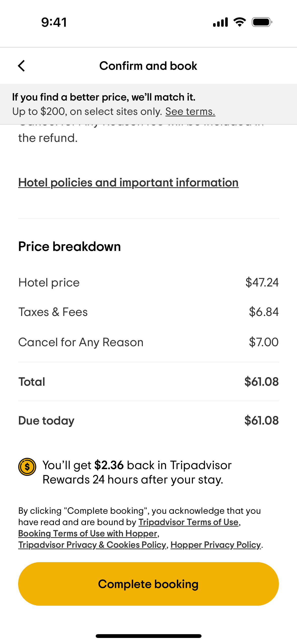Tap the Price breakdown heading

[70, 246]
